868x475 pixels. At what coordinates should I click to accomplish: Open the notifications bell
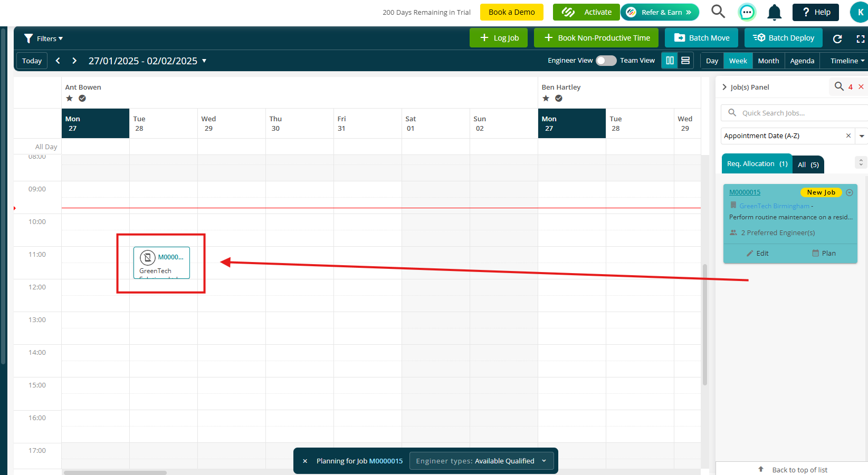click(774, 12)
